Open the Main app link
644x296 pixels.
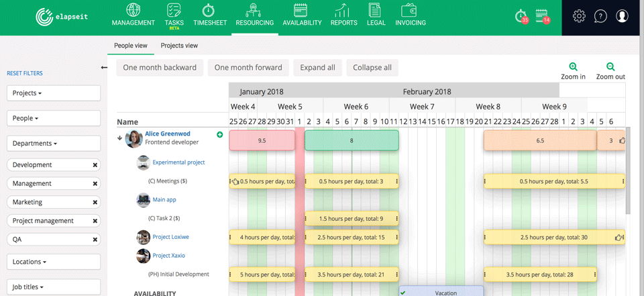tap(164, 200)
